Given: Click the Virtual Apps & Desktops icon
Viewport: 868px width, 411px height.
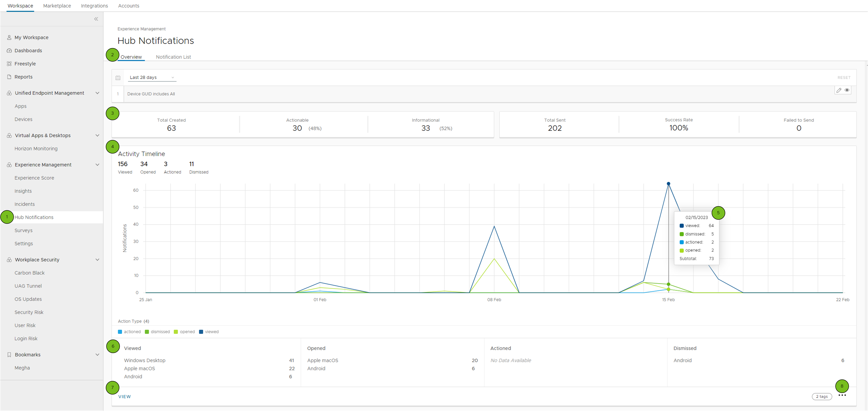Looking at the screenshot, I should tap(9, 136).
